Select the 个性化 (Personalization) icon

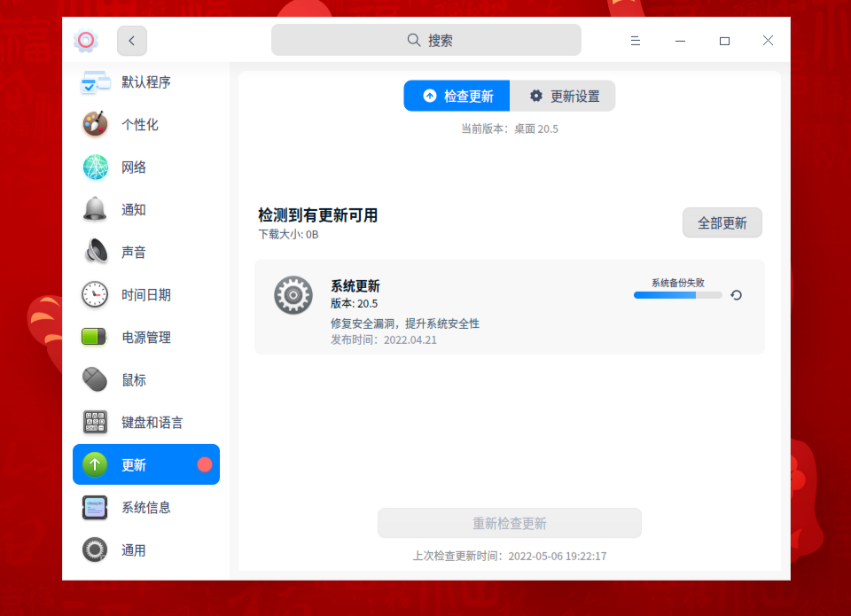point(95,124)
